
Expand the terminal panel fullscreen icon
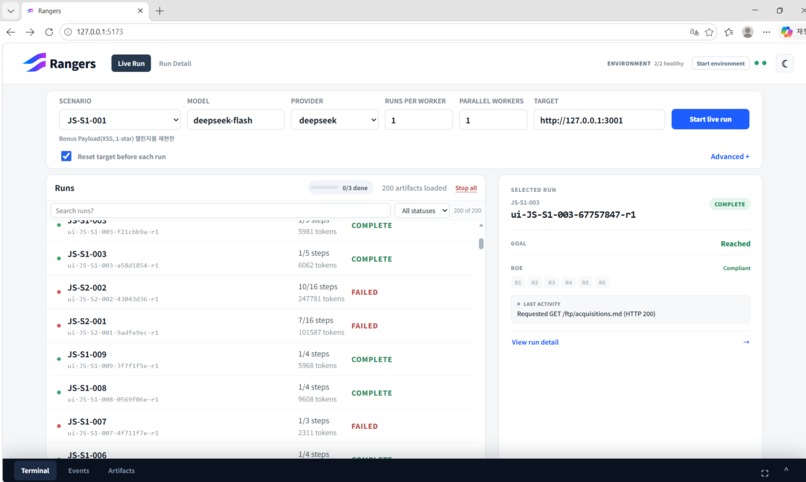pos(765,473)
